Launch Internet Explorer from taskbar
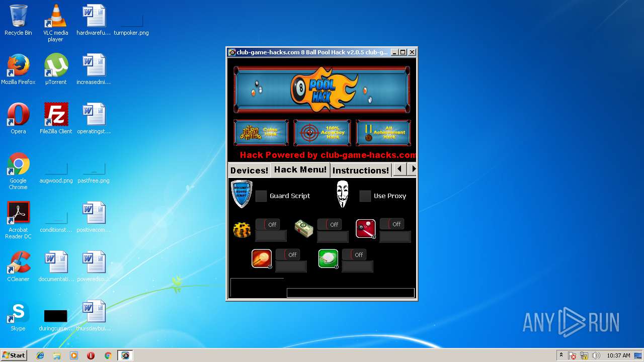 coord(40,355)
